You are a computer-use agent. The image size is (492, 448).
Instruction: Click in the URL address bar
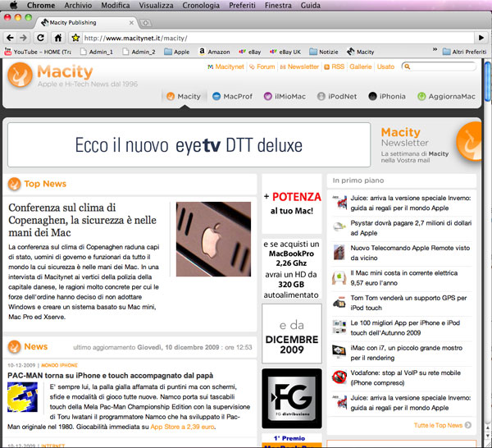[x=278, y=38]
